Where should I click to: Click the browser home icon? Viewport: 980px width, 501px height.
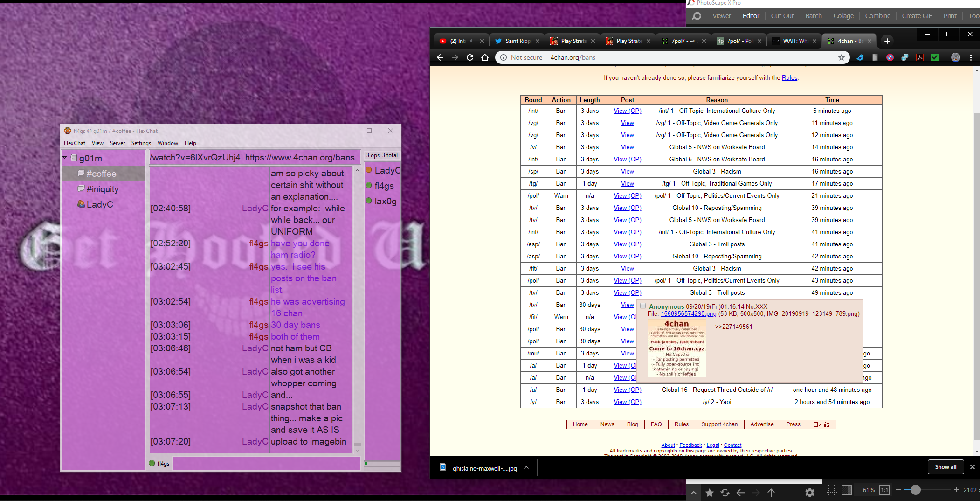point(485,57)
